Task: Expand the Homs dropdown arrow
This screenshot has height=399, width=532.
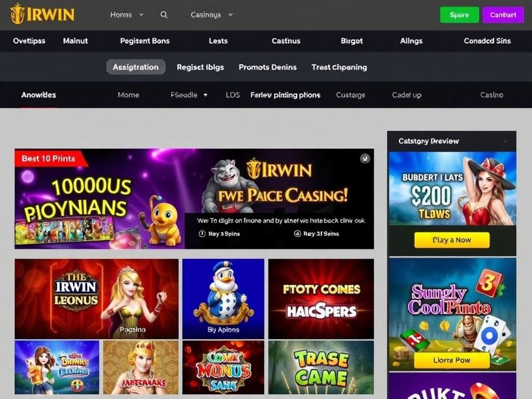Action: coord(141,15)
